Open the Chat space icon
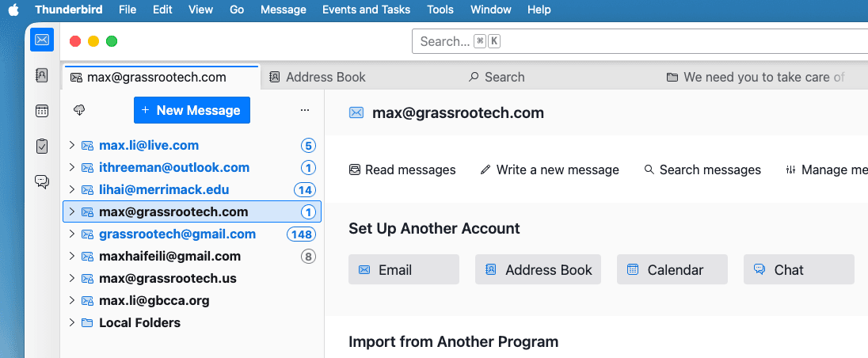The width and height of the screenshot is (868, 358). [x=42, y=181]
